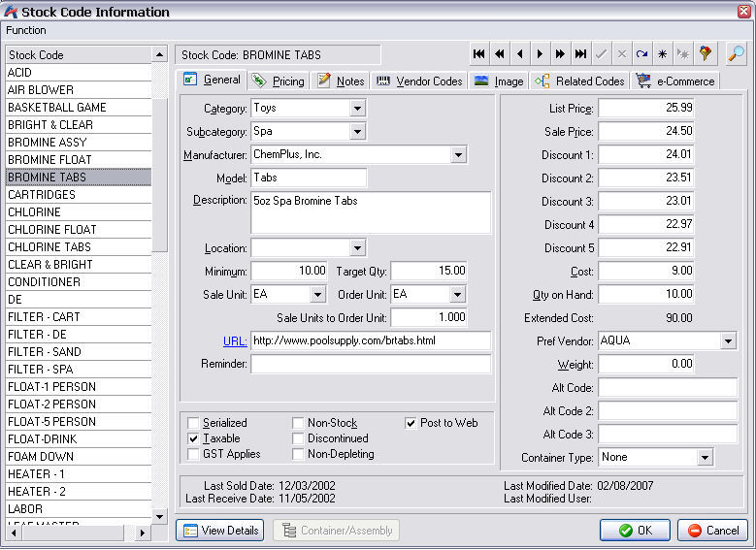
Task: Expand the Subcategory dropdown
Action: point(357,131)
